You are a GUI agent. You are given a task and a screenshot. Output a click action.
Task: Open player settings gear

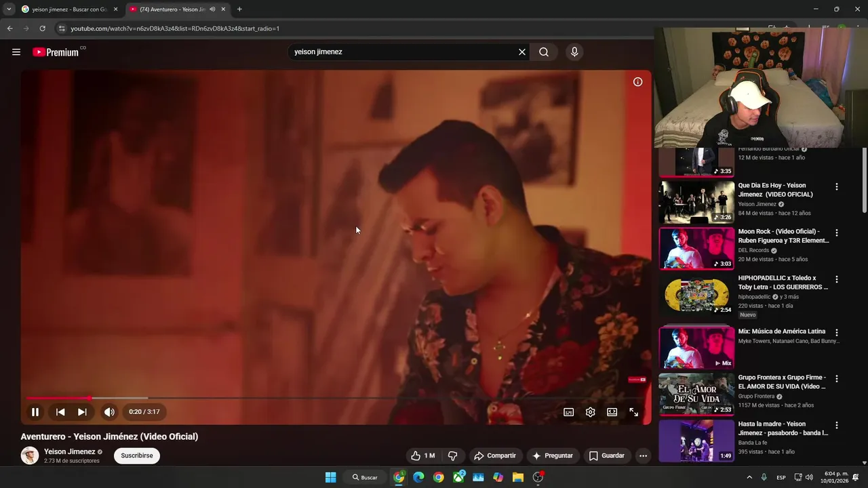(x=591, y=412)
